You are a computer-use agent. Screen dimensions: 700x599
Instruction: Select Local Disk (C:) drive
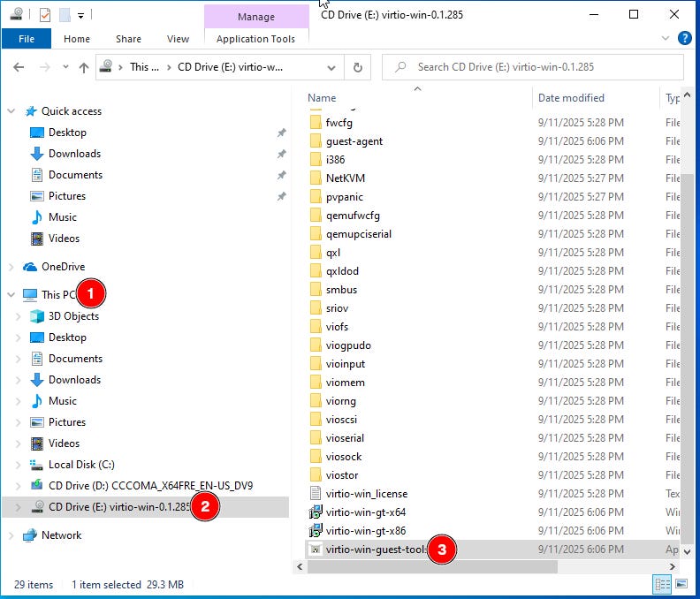(81, 465)
